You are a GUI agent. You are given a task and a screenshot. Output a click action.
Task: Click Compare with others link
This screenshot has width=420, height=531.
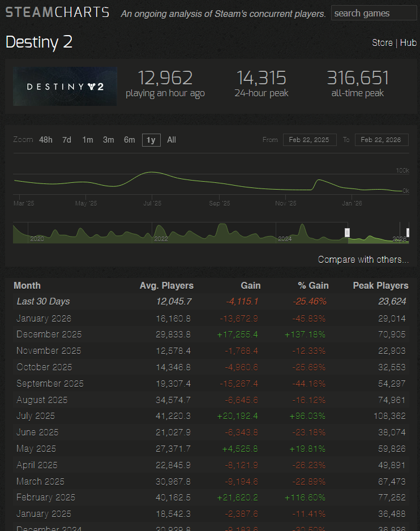click(x=363, y=259)
